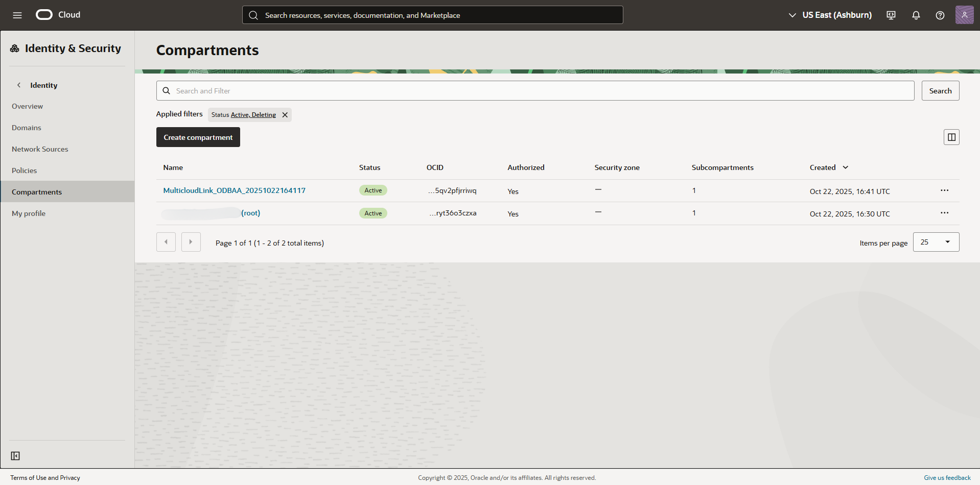Collapse the left sidebar panel
The height and width of the screenshot is (485, 980).
click(15, 455)
